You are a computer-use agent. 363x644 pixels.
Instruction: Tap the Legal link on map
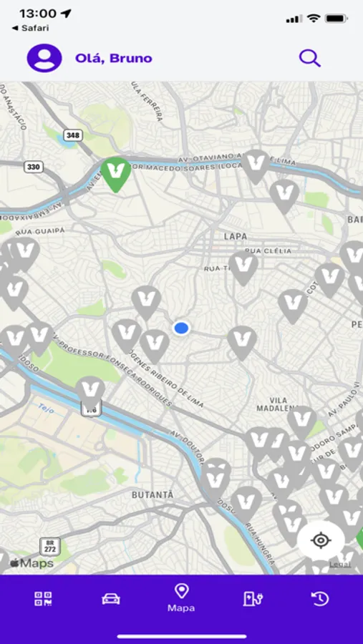[340, 565]
